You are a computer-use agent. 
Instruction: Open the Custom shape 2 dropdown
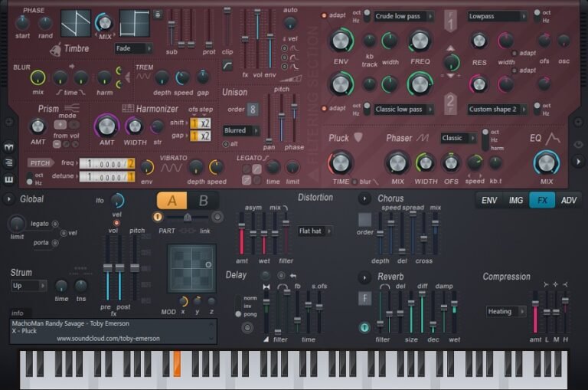[497, 110]
